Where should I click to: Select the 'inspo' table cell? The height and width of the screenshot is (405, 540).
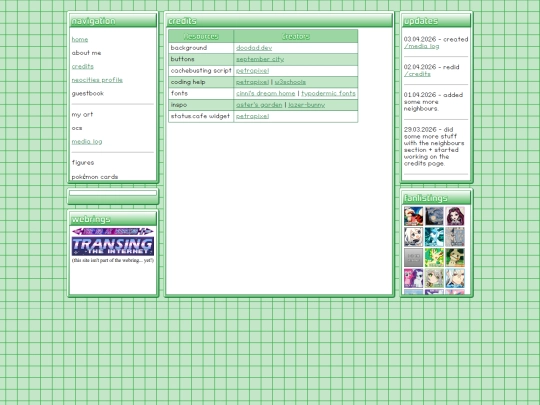pos(201,105)
